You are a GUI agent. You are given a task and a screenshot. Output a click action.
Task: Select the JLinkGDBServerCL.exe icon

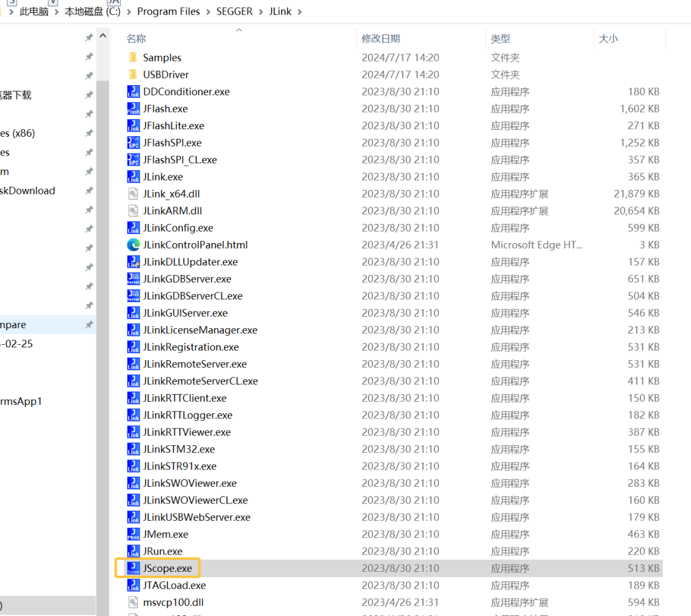(x=133, y=296)
